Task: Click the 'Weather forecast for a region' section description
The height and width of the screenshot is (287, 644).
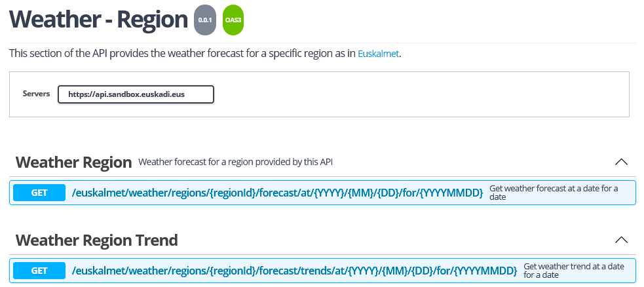Action: pyautogui.click(x=236, y=162)
